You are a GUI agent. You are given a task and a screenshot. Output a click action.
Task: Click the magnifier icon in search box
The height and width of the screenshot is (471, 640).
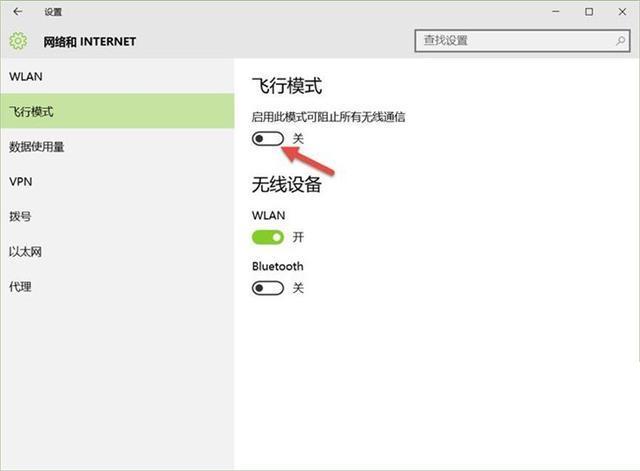point(619,41)
